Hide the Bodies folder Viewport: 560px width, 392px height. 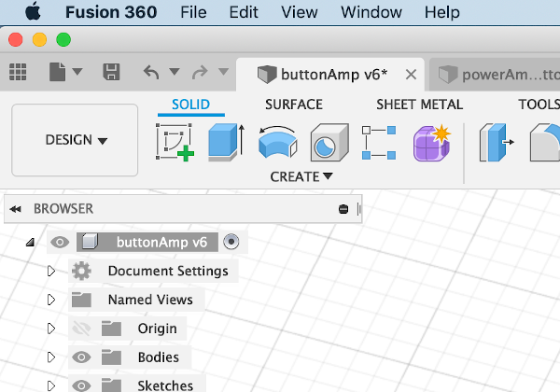tap(81, 357)
